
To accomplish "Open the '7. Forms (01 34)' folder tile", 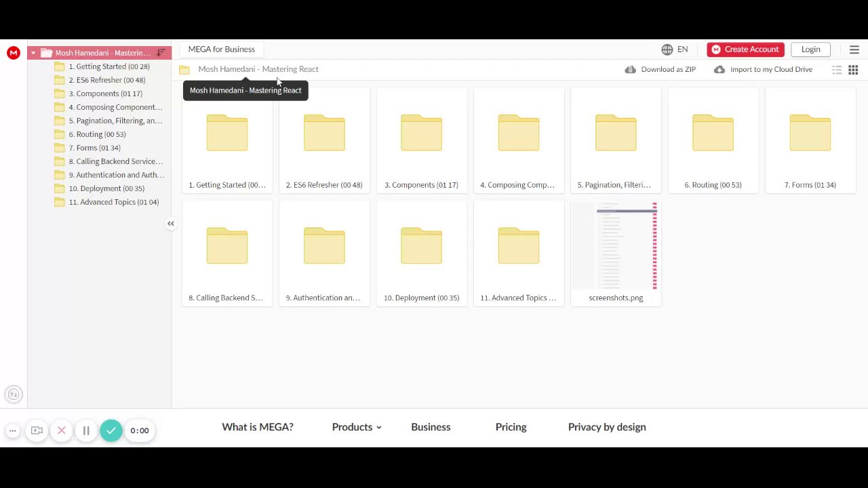I will [x=810, y=140].
